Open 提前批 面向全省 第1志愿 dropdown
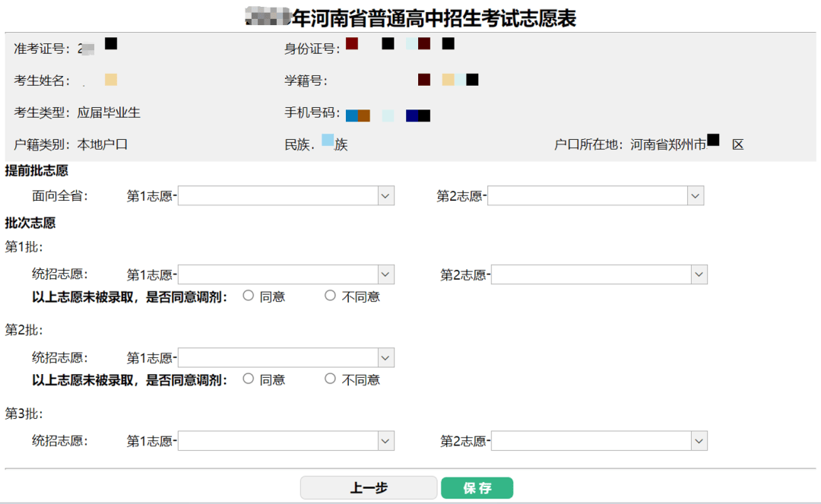 coord(286,196)
